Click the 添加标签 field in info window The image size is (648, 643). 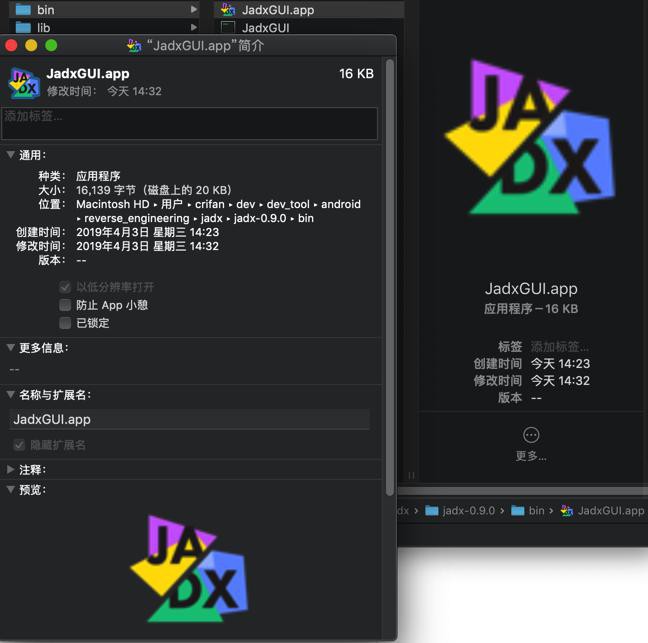190,123
